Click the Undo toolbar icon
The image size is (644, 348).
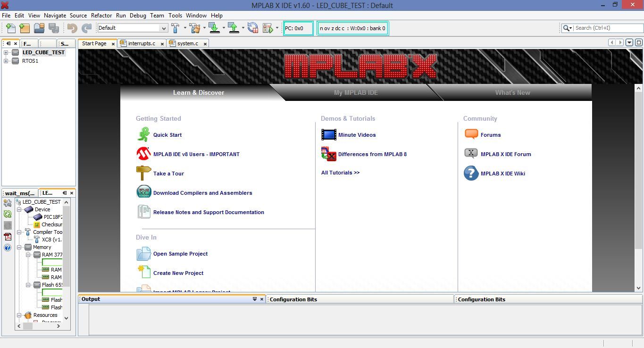[x=71, y=28]
